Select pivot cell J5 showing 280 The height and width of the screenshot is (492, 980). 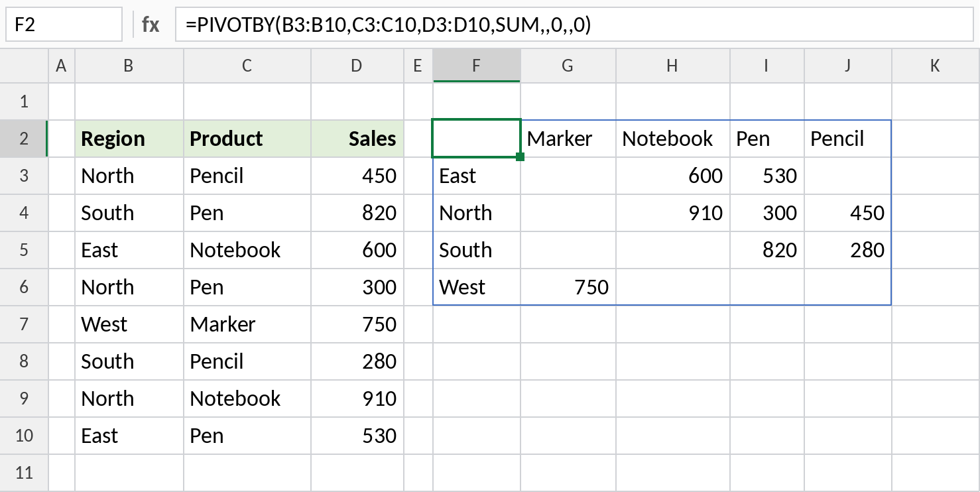pyautogui.click(x=848, y=250)
